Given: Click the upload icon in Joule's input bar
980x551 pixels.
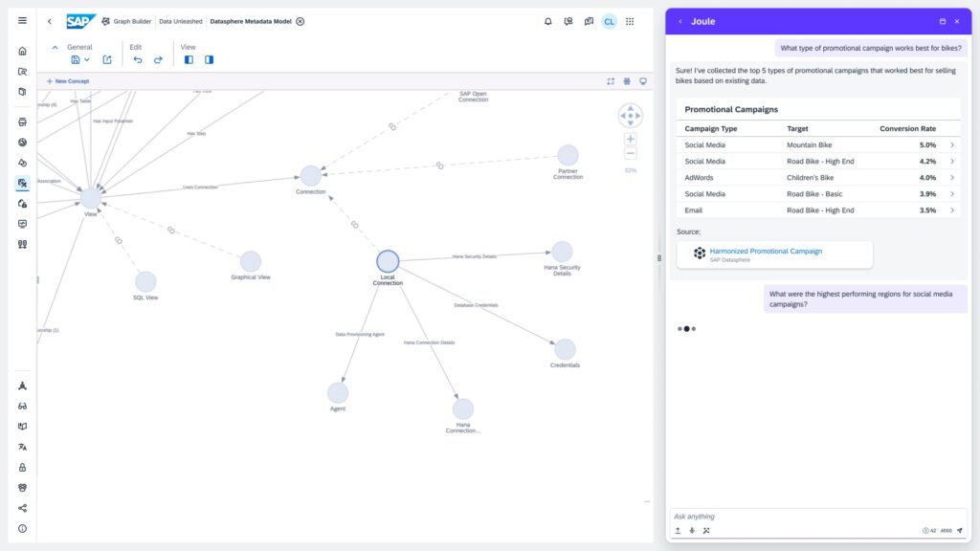Looking at the screenshot, I should pos(678,529).
